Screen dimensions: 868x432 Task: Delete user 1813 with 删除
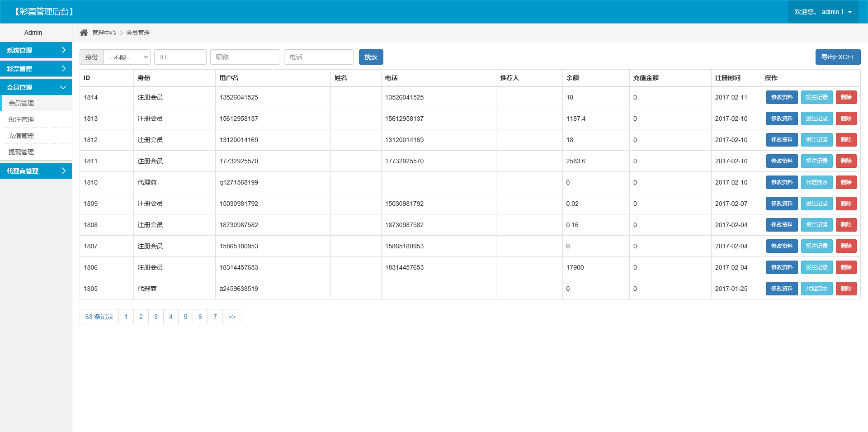(x=846, y=119)
